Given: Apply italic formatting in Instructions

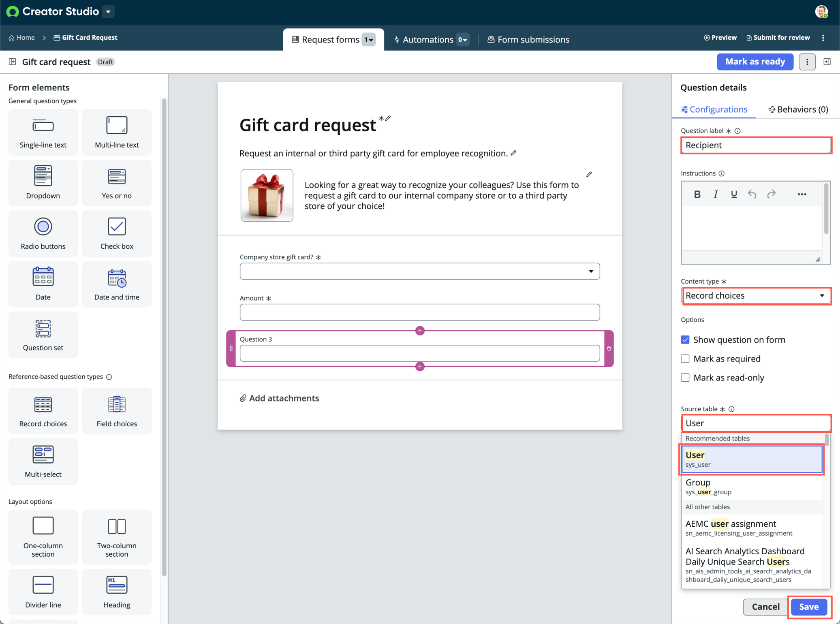Looking at the screenshot, I should click(716, 194).
